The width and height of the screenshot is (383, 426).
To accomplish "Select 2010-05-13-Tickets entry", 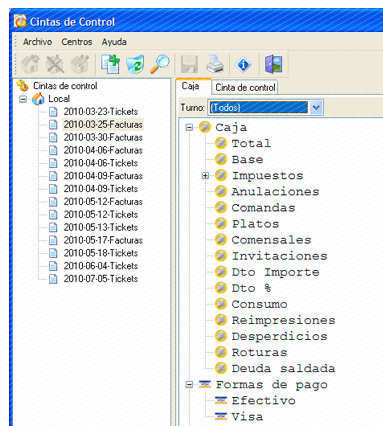I will point(101,227).
